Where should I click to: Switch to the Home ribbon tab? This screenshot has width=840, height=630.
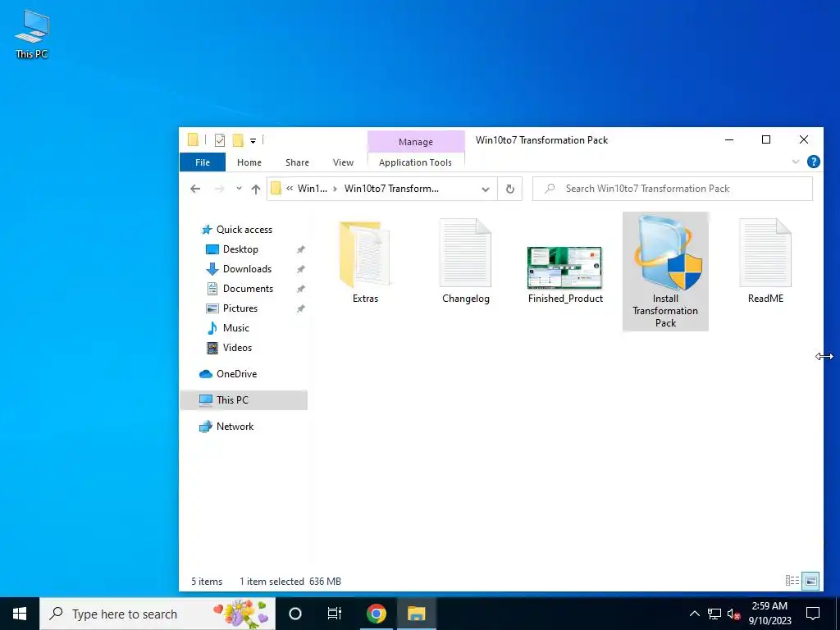249,162
